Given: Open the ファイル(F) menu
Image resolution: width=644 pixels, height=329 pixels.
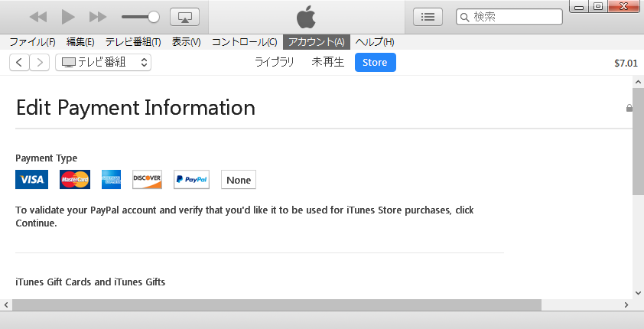Looking at the screenshot, I should [x=32, y=42].
